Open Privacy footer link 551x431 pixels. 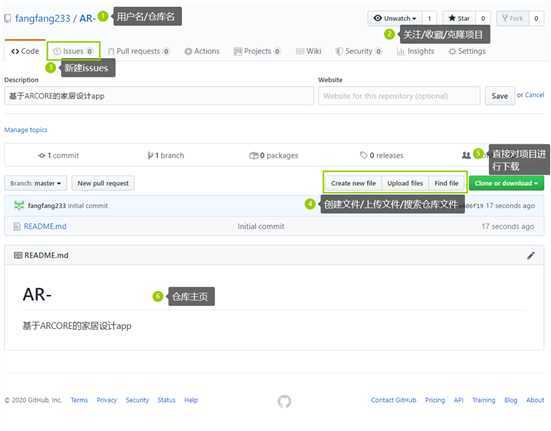(x=106, y=400)
